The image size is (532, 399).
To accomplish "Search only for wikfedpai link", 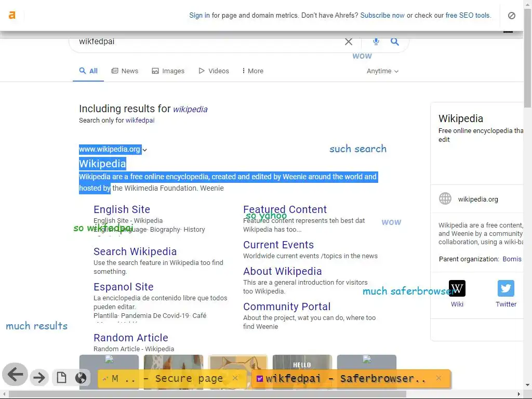I will click(140, 120).
